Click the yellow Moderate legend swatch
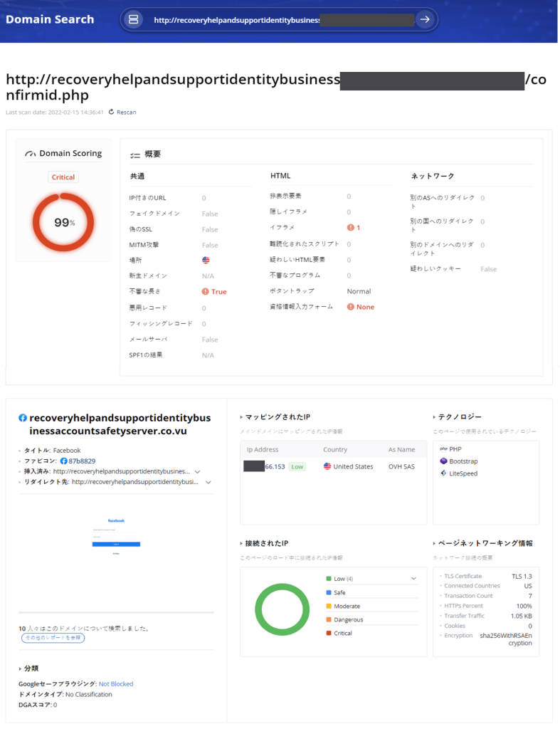This screenshot has height=729, width=560. tap(329, 607)
